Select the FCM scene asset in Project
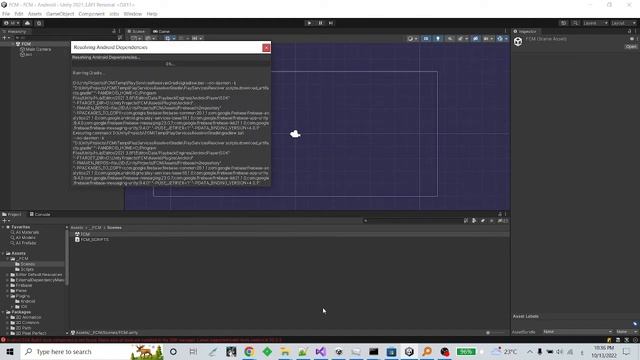640x360 pixels. pyautogui.click(x=85, y=234)
